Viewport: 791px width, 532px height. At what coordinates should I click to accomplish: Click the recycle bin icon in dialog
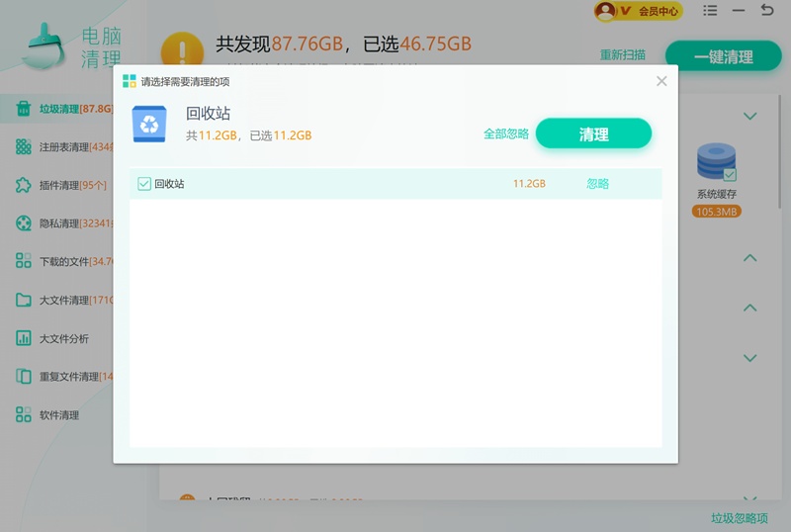[149, 124]
